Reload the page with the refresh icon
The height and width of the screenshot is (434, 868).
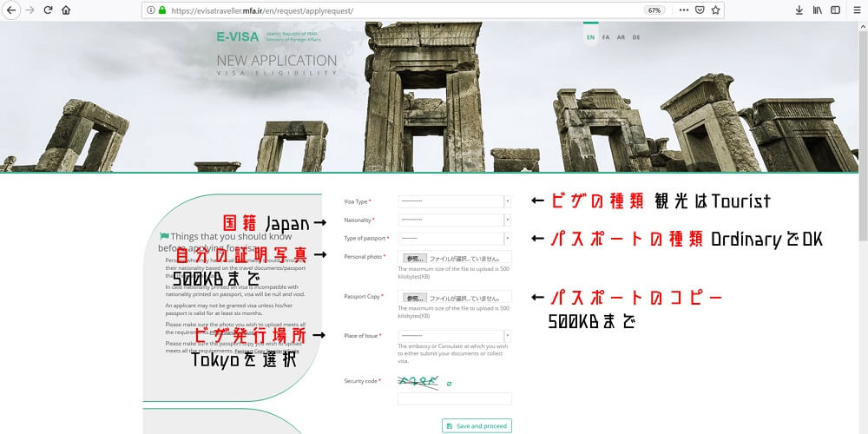pos(48,10)
